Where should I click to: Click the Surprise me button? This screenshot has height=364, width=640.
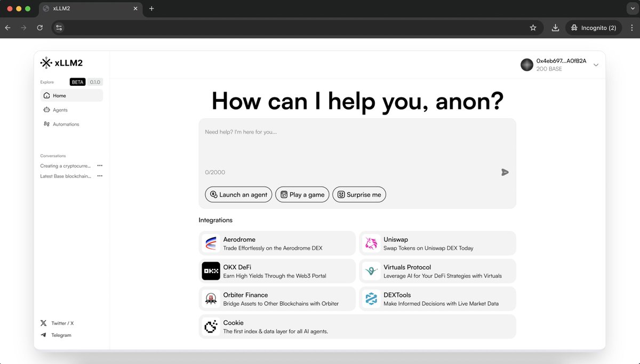359,195
